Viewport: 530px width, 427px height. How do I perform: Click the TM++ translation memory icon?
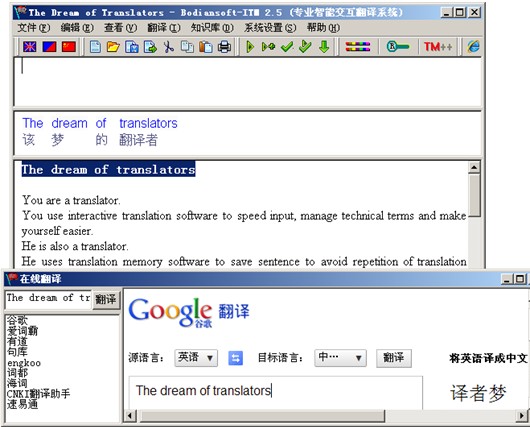pyautogui.click(x=438, y=47)
